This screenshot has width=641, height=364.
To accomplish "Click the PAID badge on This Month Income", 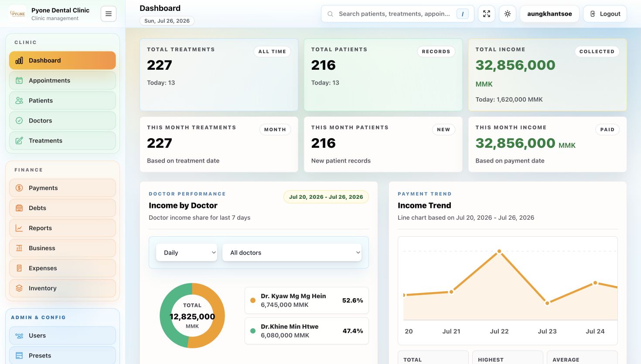I will click(x=607, y=129).
